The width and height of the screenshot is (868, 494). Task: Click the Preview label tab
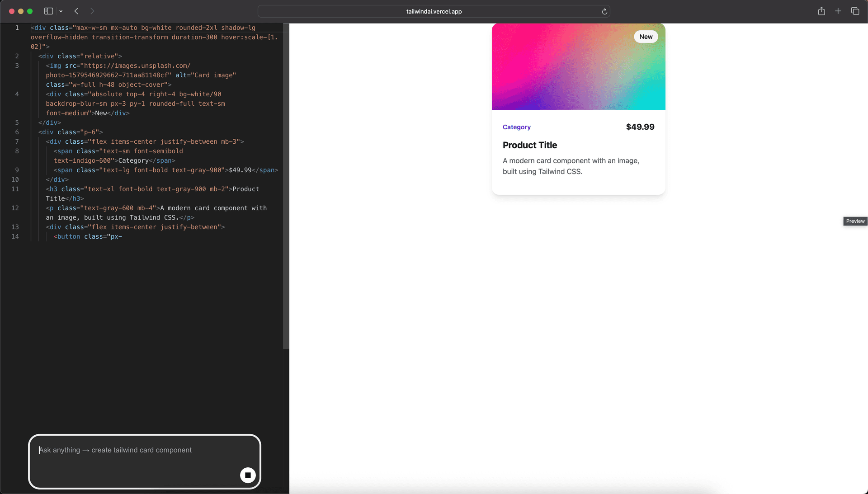click(x=855, y=221)
